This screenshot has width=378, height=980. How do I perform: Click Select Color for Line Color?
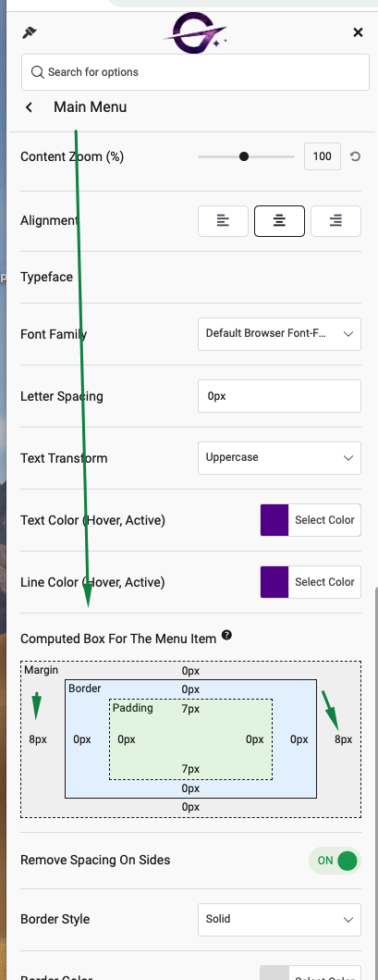(x=324, y=582)
